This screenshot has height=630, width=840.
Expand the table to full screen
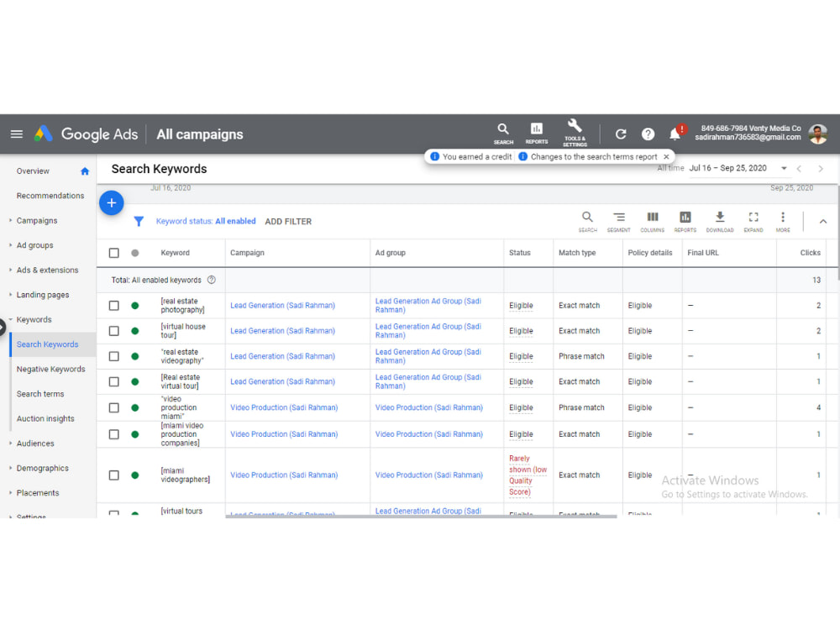click(753, 221)
